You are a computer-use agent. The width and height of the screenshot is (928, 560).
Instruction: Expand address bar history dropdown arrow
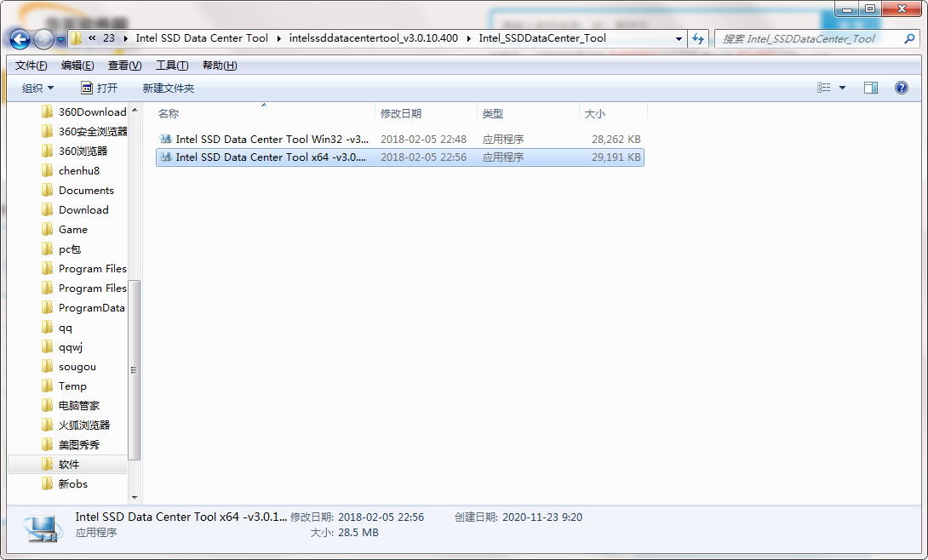click(x=679, y=38)
